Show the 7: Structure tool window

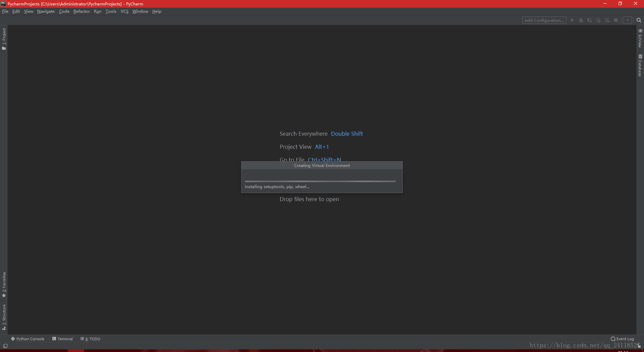click(4, 317)
